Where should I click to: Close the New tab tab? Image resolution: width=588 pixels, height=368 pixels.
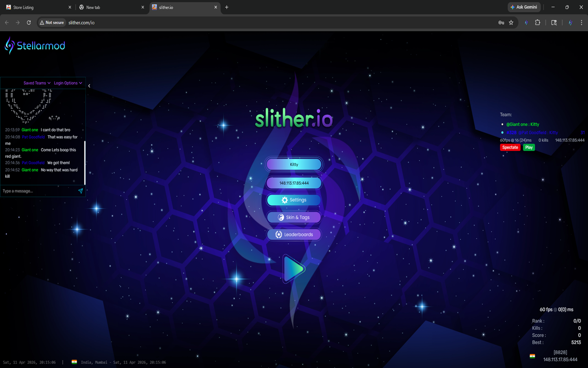[x=142, y=7]
